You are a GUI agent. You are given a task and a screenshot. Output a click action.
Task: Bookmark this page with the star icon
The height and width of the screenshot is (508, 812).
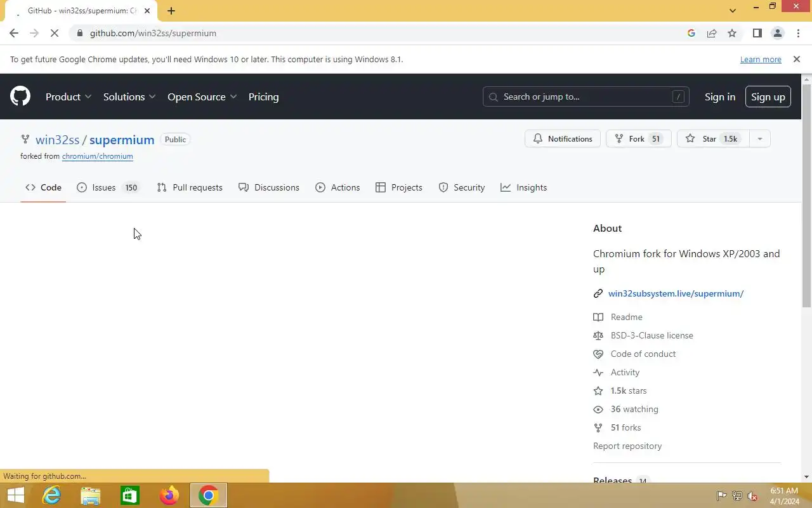[x=732, y=33]
